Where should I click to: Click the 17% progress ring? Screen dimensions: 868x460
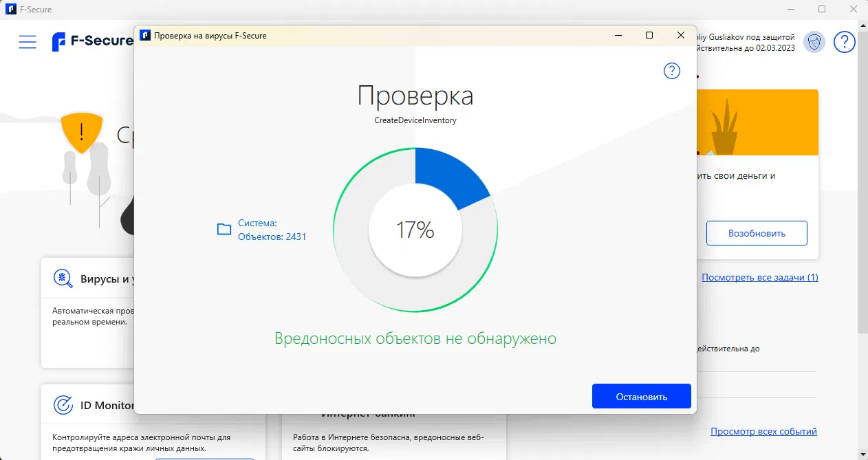[415, 230]
